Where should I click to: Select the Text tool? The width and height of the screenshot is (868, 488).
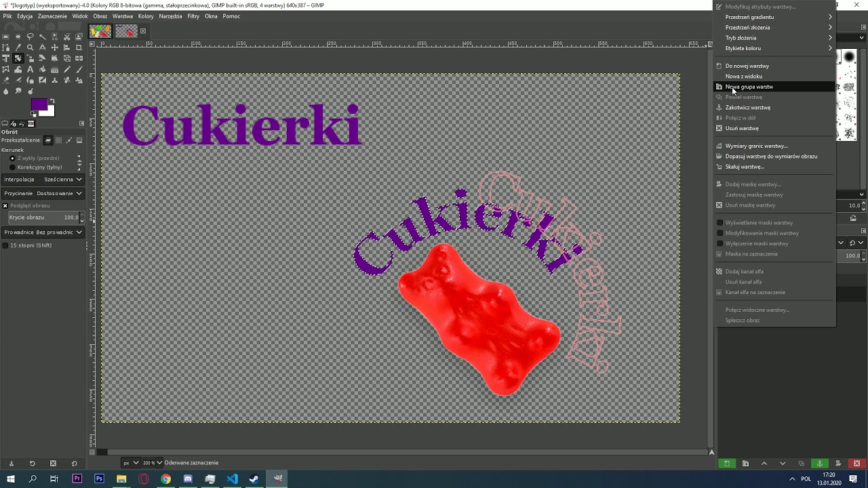(x=30, y=69)
